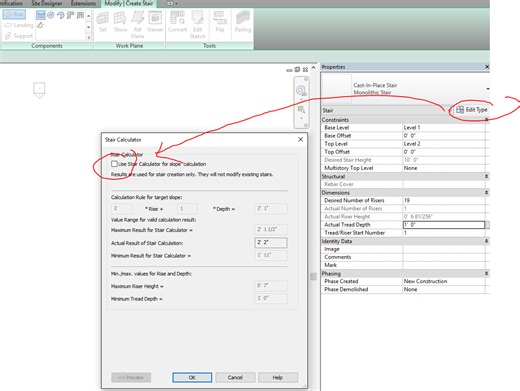Click the component gallery expand arrow
520x391 pixels.
tap(89, 37)
